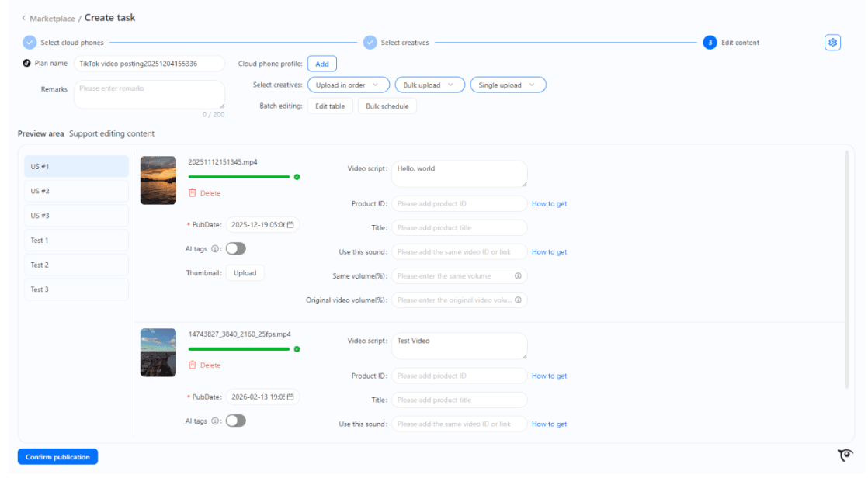
Task: Select US #2 in the phone list
Action: pyautogui.click(x=76, y=191)
